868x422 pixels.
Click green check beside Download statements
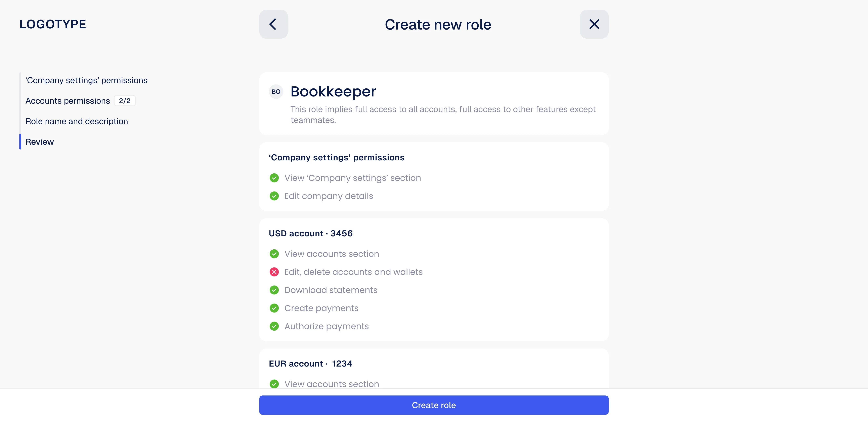pos(274,290)
